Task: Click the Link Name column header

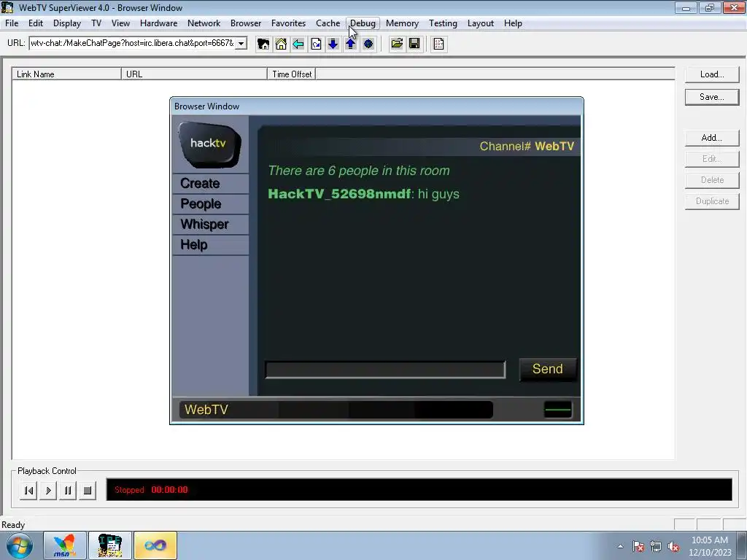Action: pyautogui.click(x=66, y=74)
